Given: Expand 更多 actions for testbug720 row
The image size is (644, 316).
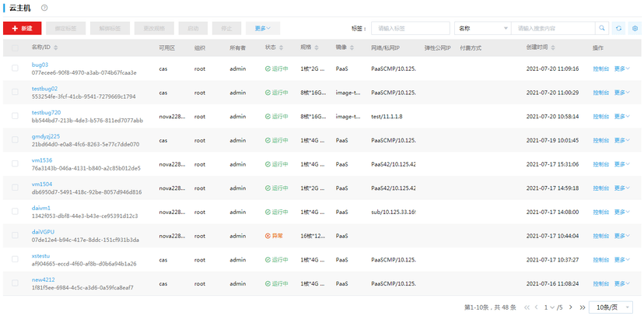Looking at the screenshot, I should point(621,117).
